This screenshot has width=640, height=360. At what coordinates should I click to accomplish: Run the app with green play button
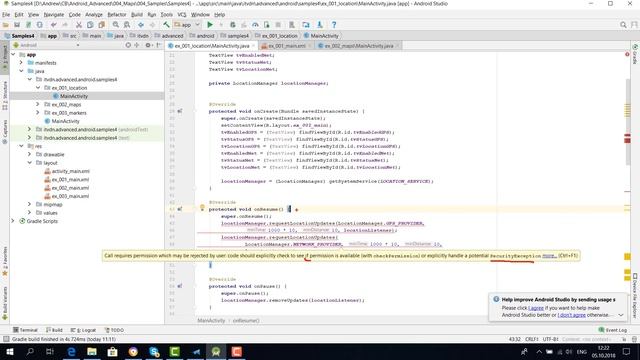click(x=210, y=25)
